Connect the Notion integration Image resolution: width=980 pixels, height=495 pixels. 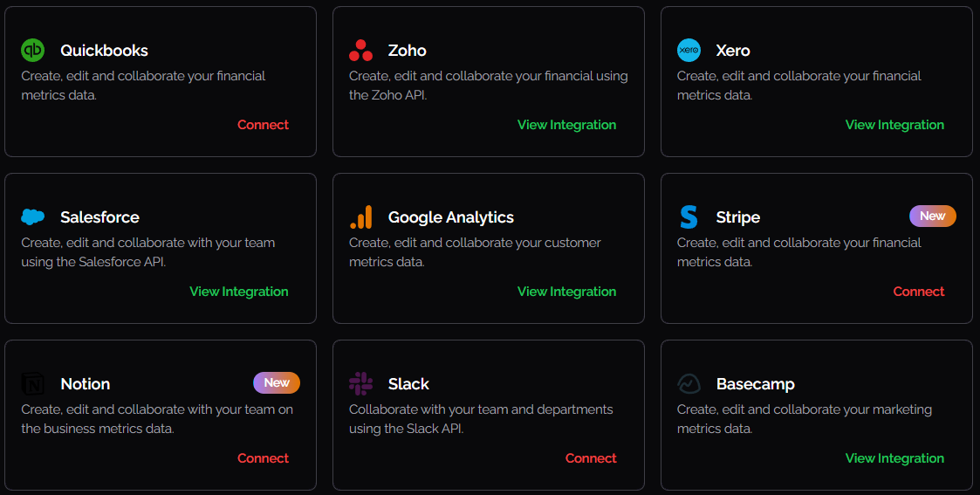[x=263, y=458]
